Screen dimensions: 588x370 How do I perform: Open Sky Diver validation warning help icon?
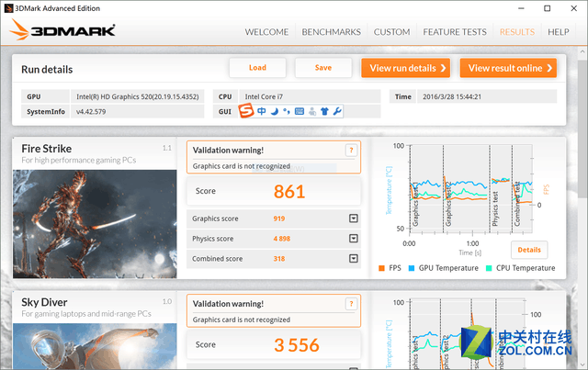click(351, 304)
